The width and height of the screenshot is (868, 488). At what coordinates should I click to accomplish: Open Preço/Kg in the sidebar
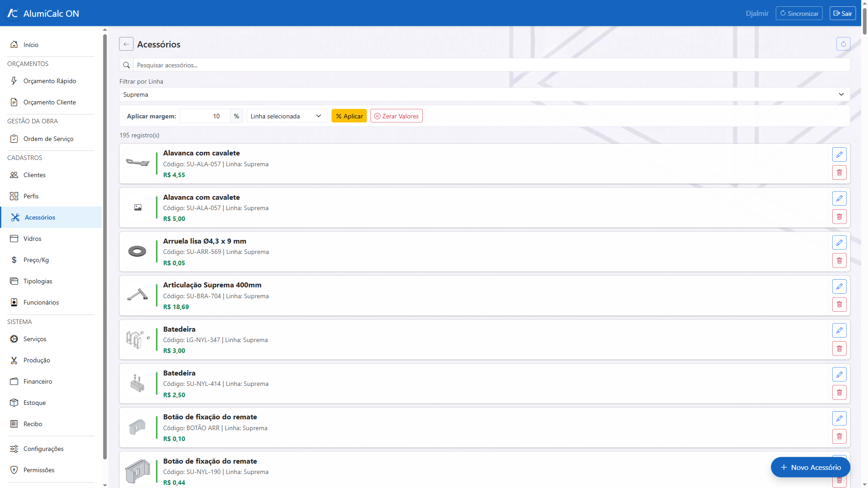(x=51, y=260)
